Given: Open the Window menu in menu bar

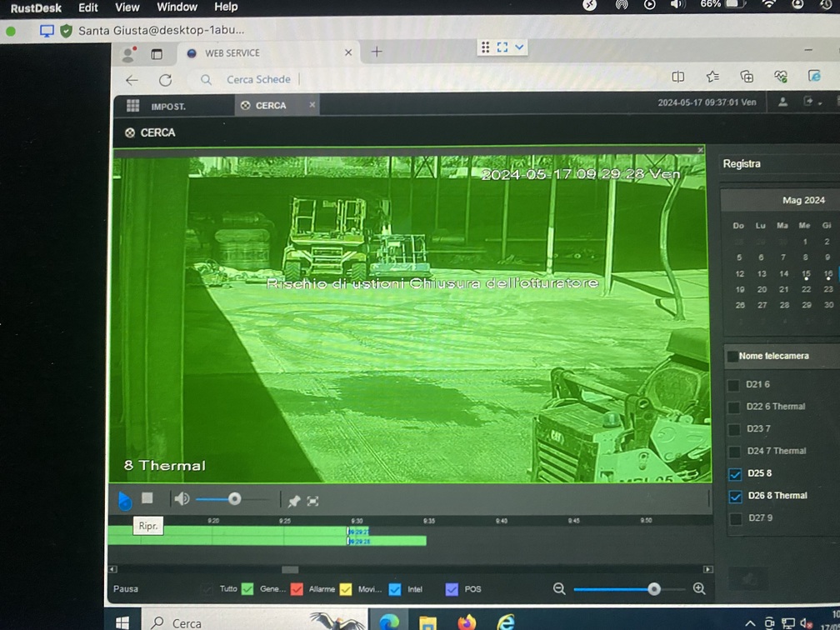Looking at the screenshot, I should coord(177,7).
